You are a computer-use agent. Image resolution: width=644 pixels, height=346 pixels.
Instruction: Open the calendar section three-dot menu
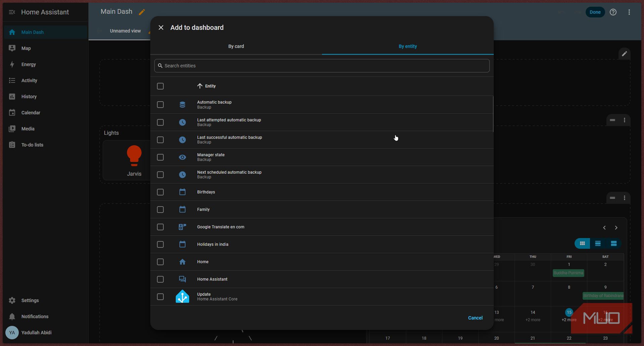[625, 198]
